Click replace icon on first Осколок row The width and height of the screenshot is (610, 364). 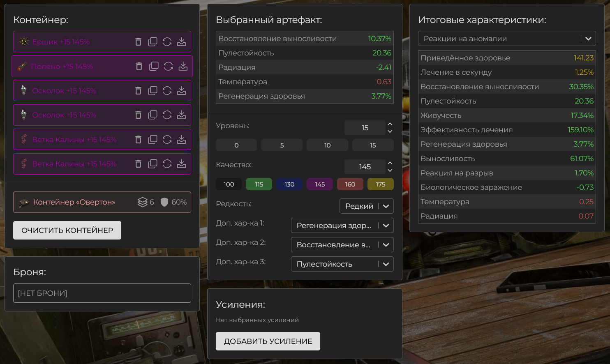pyautogui.click(x=167, y=91)
